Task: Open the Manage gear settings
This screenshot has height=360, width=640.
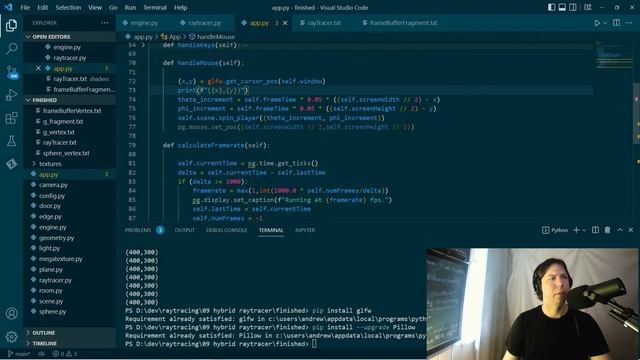Action: pos(11,337)
